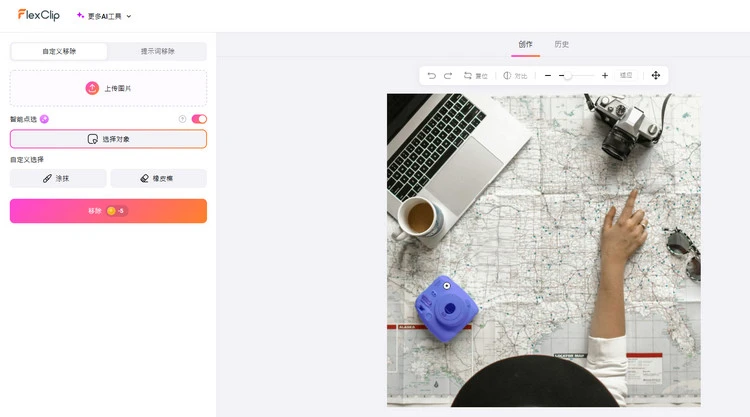Screen dimensions: 750x417
Task: Click the help question-mark icon
Action: (x=182, y=119)
